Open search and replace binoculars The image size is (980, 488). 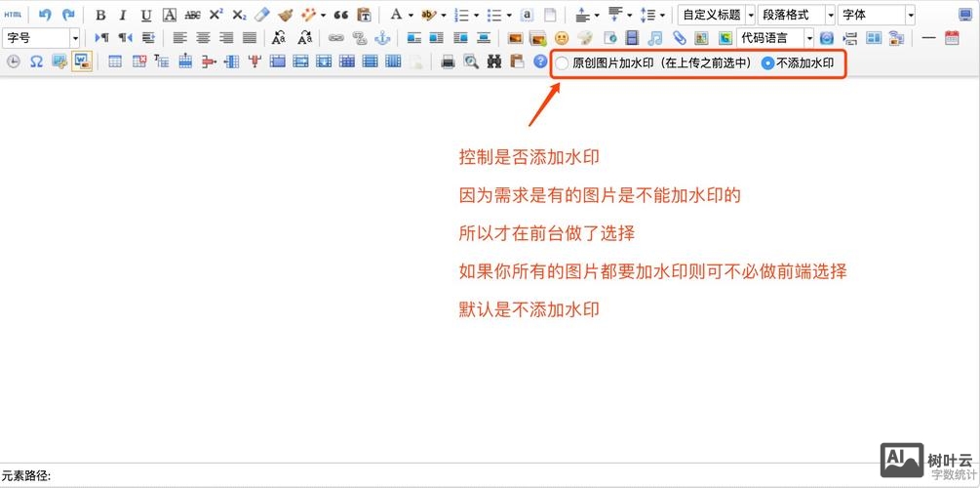pos(493,61)
